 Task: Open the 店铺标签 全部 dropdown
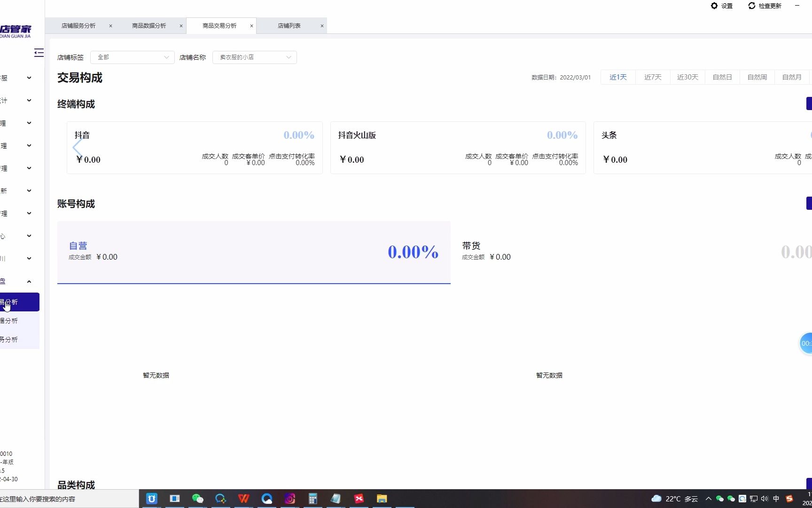[132, 57]
